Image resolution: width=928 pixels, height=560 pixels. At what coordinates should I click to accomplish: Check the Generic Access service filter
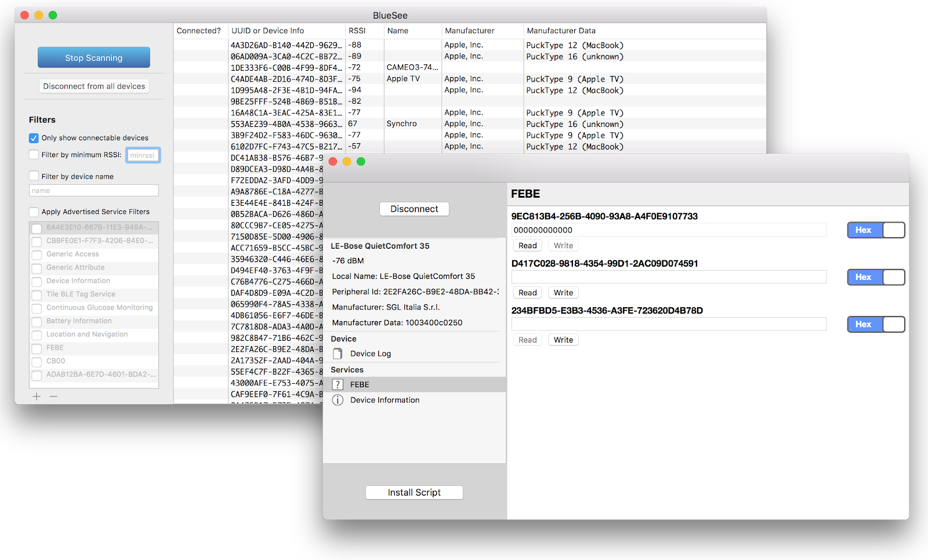pos(37,254)
